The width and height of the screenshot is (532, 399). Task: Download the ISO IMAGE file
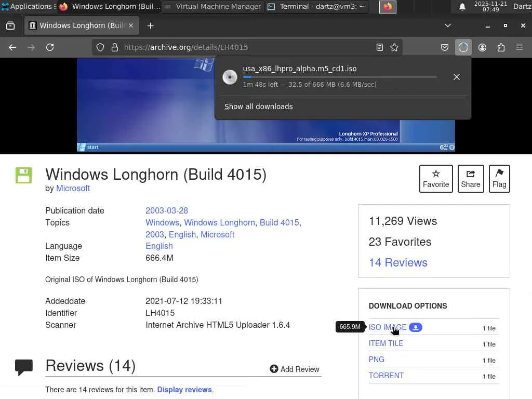click(x=388, y=327)
